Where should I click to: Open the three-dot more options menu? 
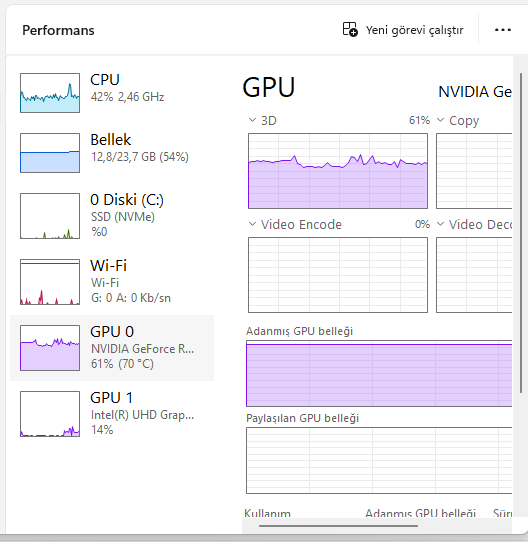pyautogui.click(x=503, y=30)
